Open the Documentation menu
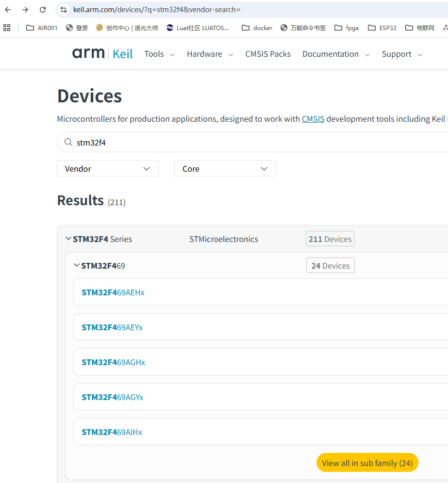 [x=336, y=54]
